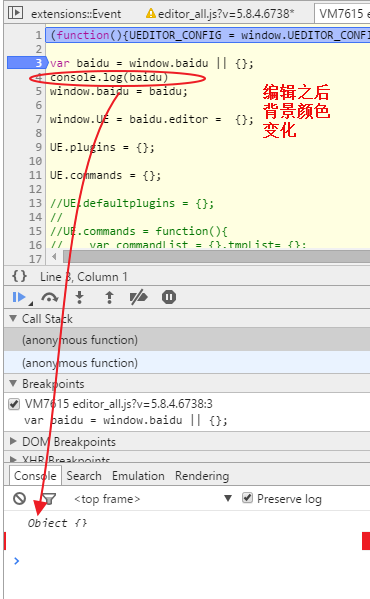
Task: Resume script execution
Action: click(19, 297)
